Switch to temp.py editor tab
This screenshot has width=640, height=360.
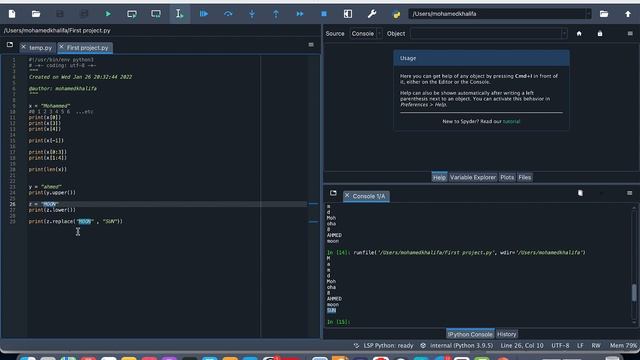point(40,48)
